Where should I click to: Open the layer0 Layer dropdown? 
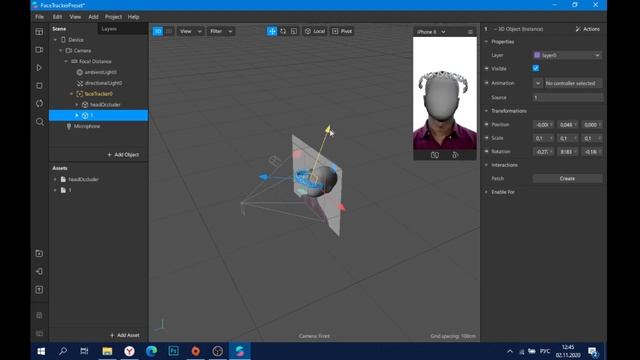tap(567, 55)
